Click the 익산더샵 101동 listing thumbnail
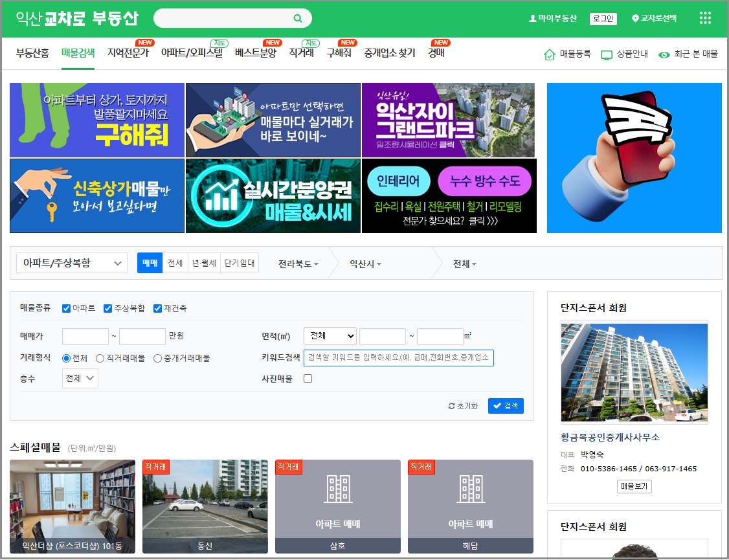729x560 pixels. click(x=72, y=505)
